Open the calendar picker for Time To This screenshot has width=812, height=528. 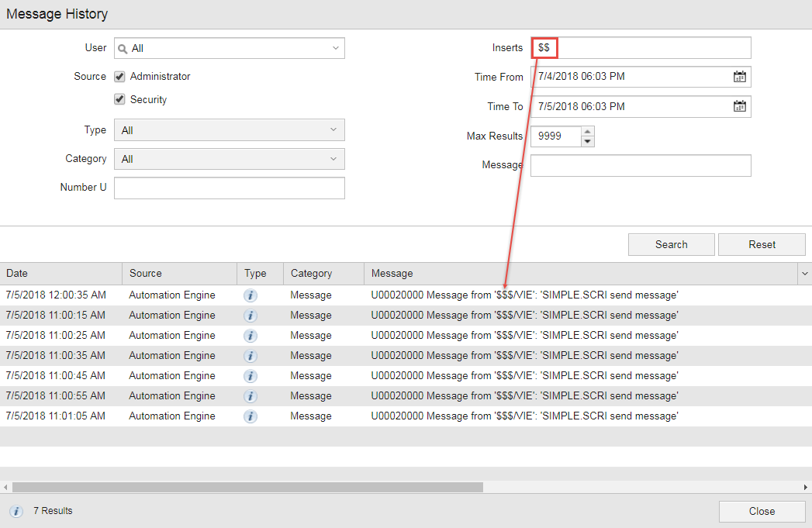tap(740, 106)
